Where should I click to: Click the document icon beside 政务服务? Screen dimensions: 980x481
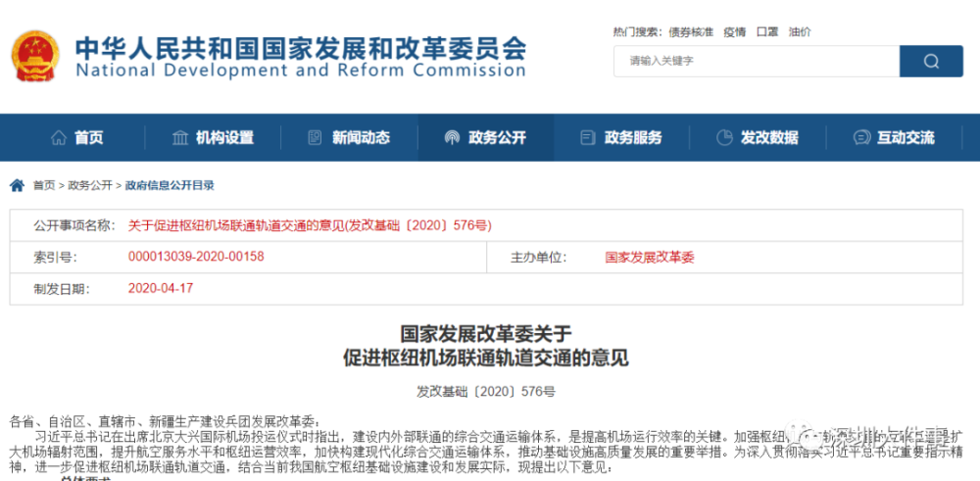(x=587, y=137)
